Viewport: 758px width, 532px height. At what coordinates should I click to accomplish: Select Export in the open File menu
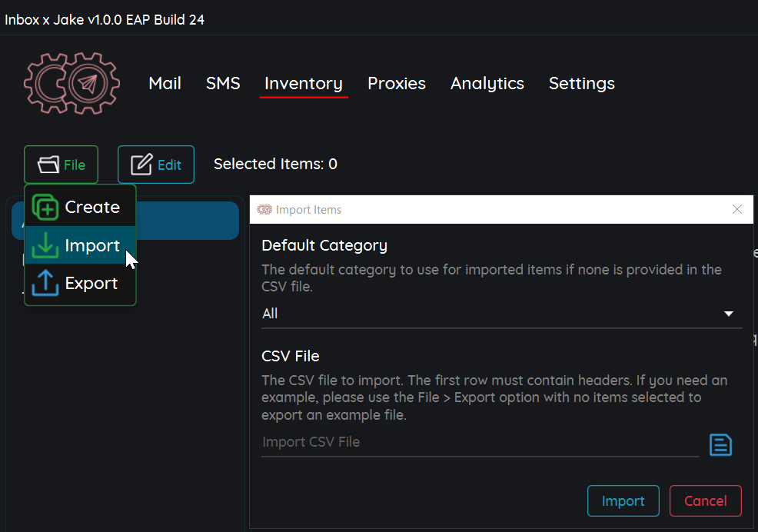[91, 283]
